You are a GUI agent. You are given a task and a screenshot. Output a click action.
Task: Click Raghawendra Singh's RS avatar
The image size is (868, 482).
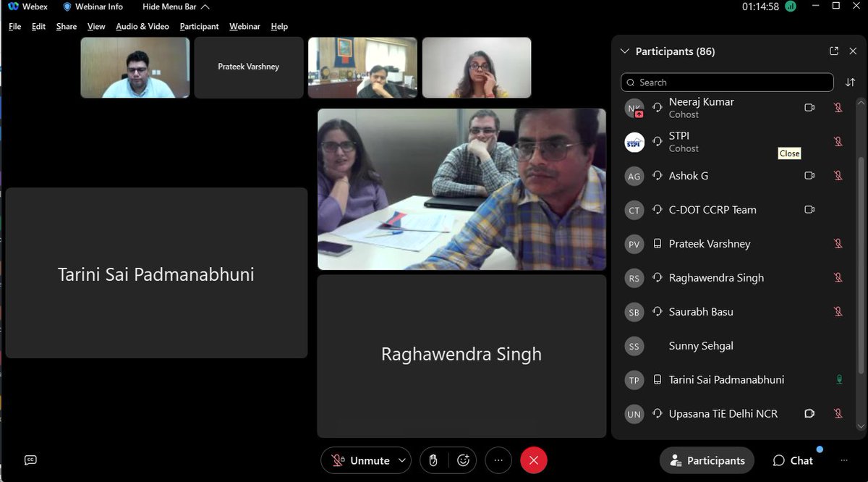coord(634,278)
